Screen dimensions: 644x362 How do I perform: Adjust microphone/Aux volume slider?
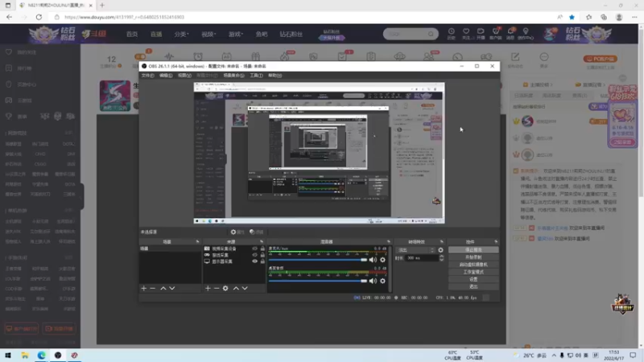[x=318, y=260]
